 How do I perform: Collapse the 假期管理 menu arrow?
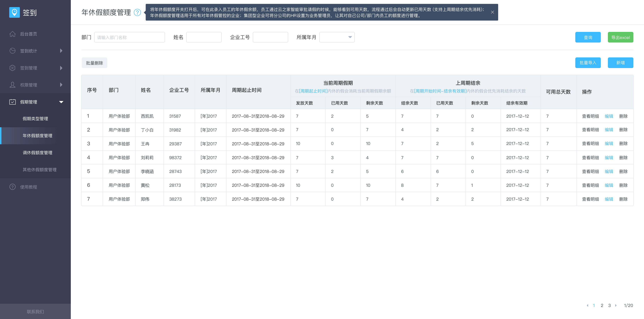pyautogui.click(x=61, y=102)
